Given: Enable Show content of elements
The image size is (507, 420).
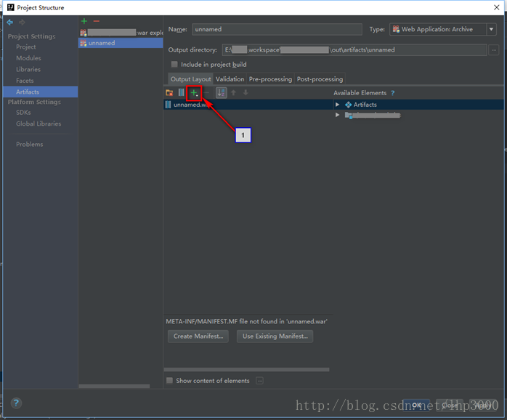Looking at the screenshot, I should (169, 381).
